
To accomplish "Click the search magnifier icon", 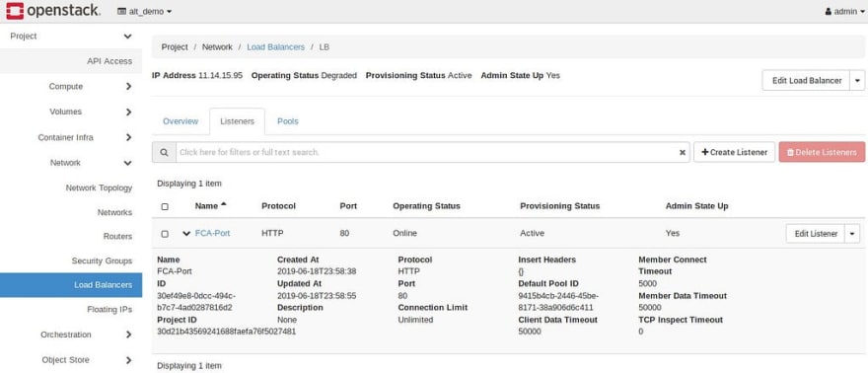I will (x=164, y=152).
